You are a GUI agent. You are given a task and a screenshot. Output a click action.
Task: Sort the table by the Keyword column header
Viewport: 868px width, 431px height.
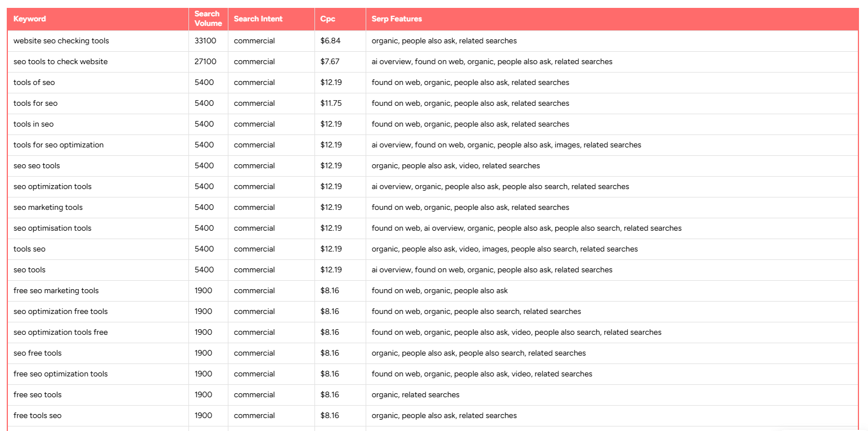click(x=29, y=19)
